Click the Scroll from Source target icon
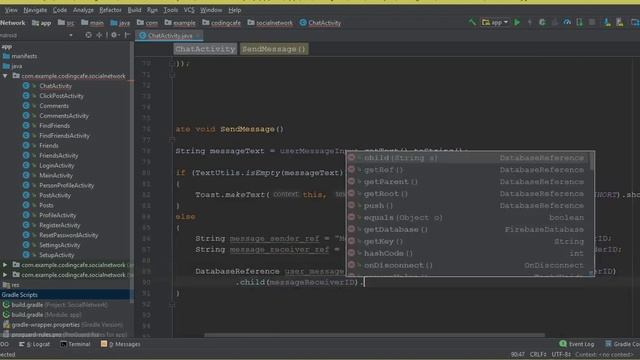 click(88, 36)
